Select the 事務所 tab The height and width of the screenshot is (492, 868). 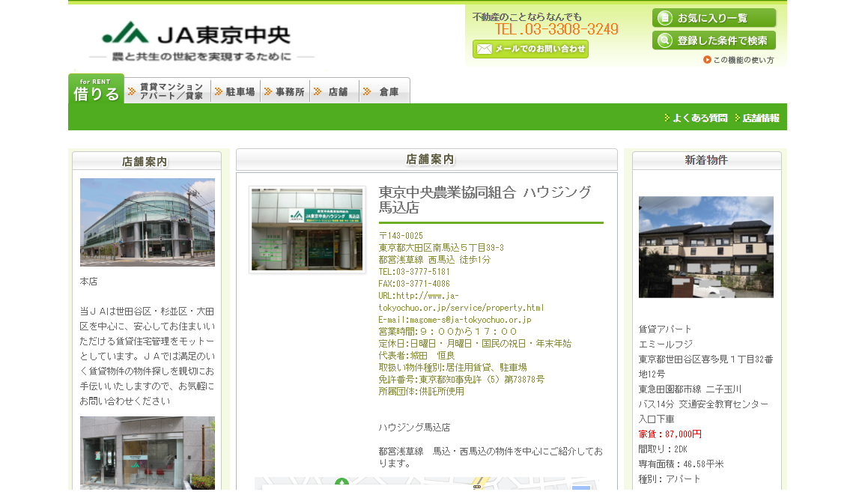click(285, 91)
